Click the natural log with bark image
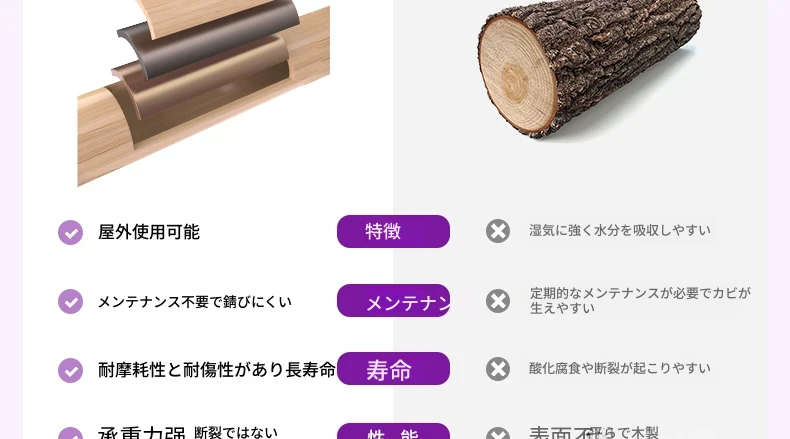 (589, 68)
